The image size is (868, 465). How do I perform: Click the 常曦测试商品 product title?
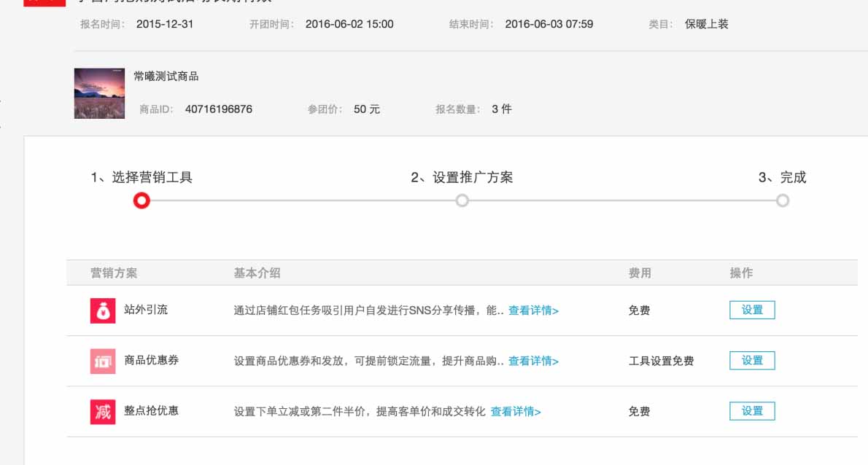tap(166, 77)
